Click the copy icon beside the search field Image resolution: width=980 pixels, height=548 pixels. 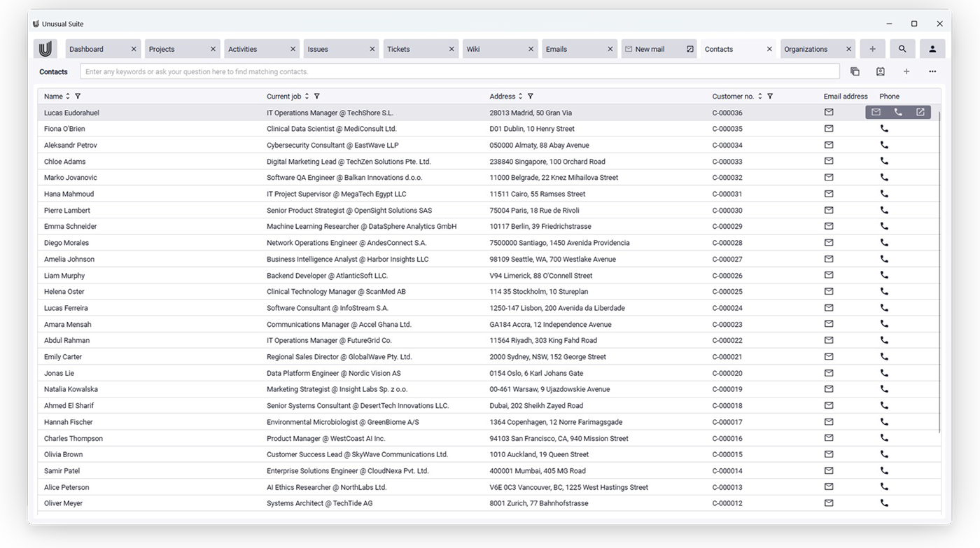click(855, 71)
